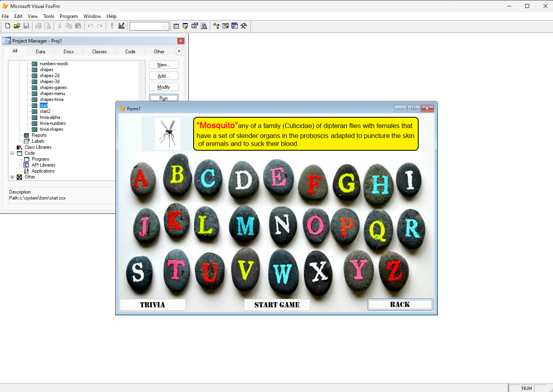Click the New file toolbar icon

pyautogui.click(x=8, y=26)
